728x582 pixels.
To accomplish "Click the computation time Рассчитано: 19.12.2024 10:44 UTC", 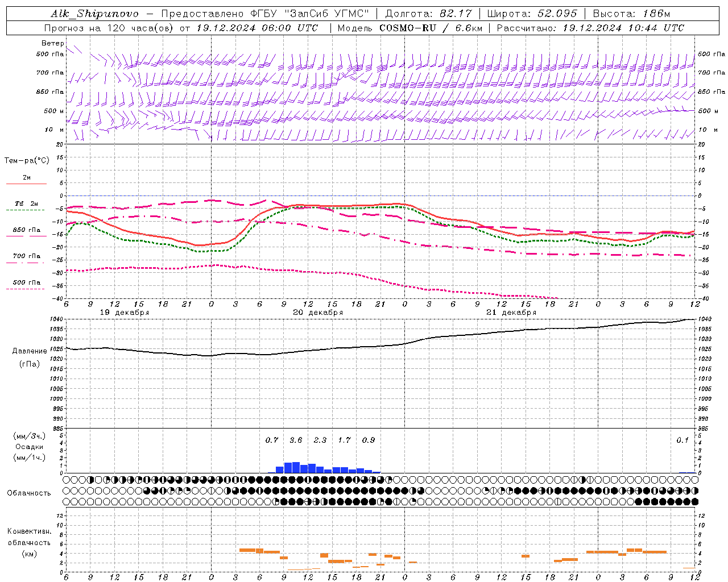I will pyautogui.click(x=590, y=28).
